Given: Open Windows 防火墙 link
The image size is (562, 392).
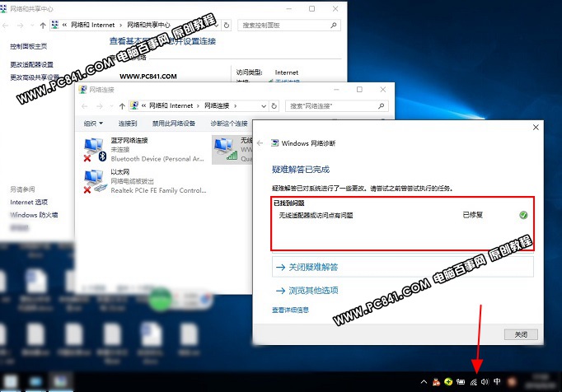Looking at the screenshot, I should pyautogui.click(x=34, y=215).
